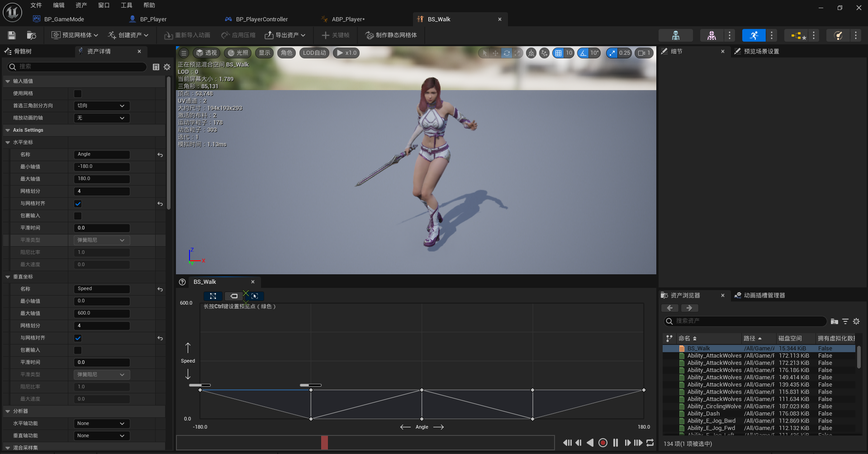Image resolution: width=868 pixels, height=454 pixels.
Task: Click the asset browser folder-search icon
Action: (835, 321)
